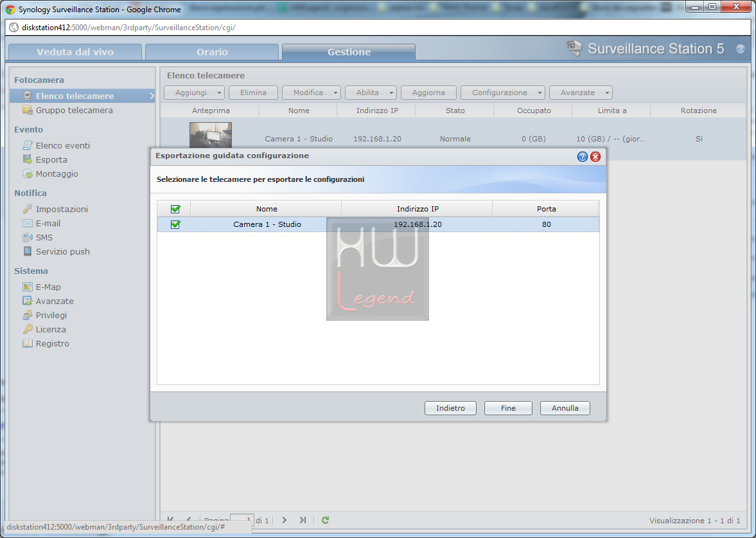Switch to the Orario tab
This screenshot has width=756, height=538.
click(x=212, y=52)
